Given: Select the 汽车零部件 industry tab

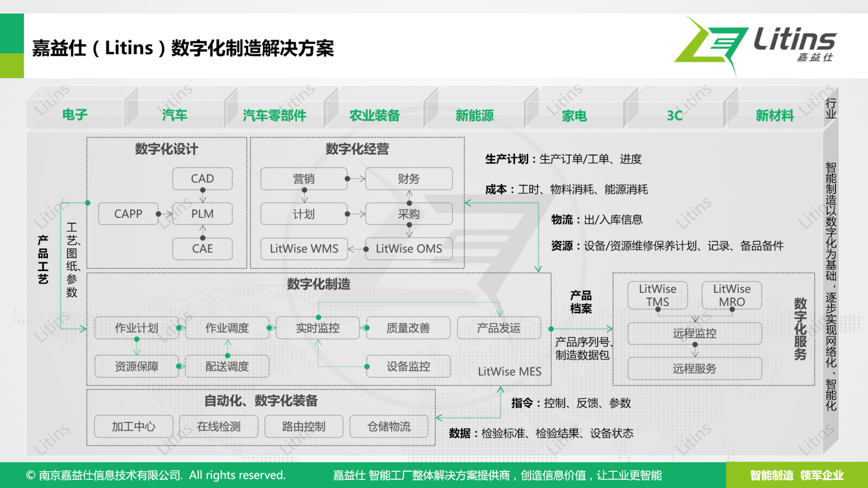Looking at the screenshot, I should point(275,115).
